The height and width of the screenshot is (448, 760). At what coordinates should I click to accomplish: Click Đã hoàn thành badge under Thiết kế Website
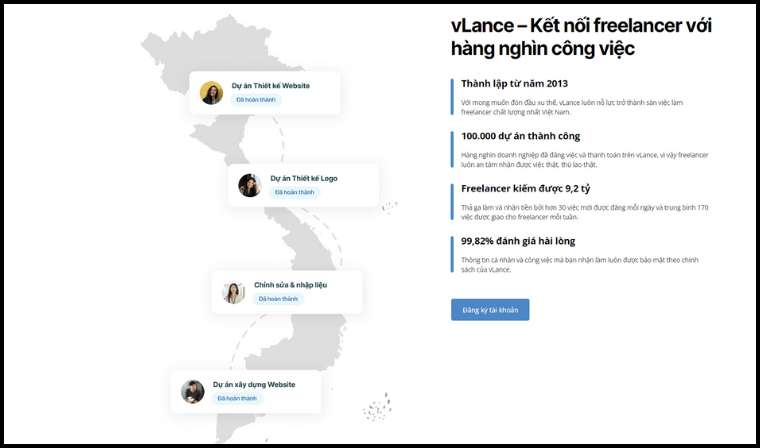tap(256, 100)
